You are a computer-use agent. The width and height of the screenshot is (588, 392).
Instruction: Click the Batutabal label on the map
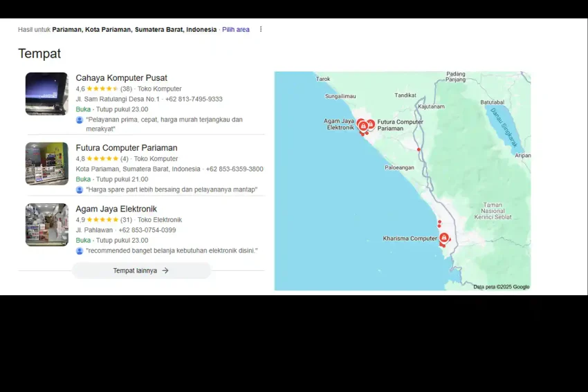tap(492, 102)
